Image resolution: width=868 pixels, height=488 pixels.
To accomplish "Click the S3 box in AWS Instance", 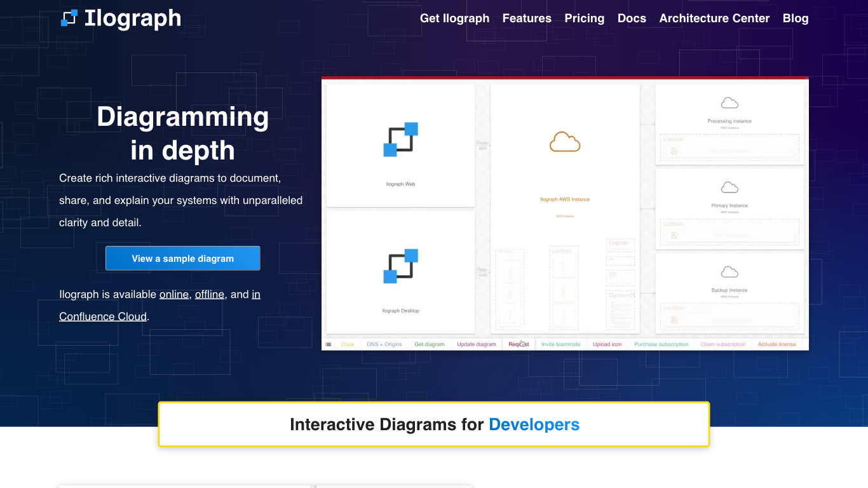I will pyautogui.click(x=620, y=278).
